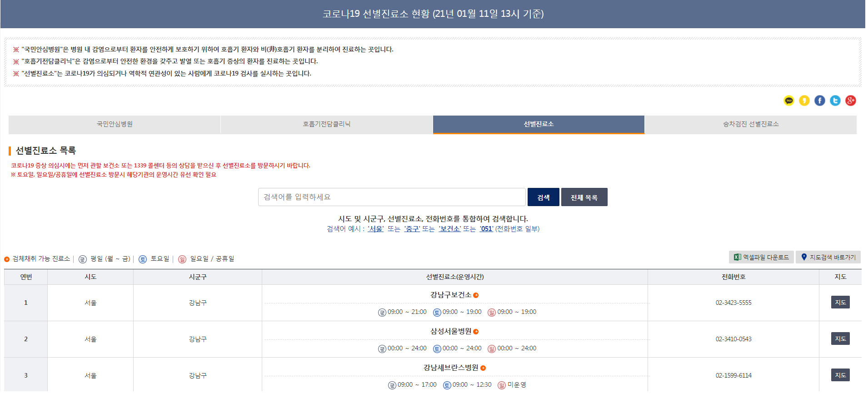The width and height of the screenshot is (868, 394).
Task: Click orange plus icon beside 강남구보건소
Action: [x=476, y=295]
